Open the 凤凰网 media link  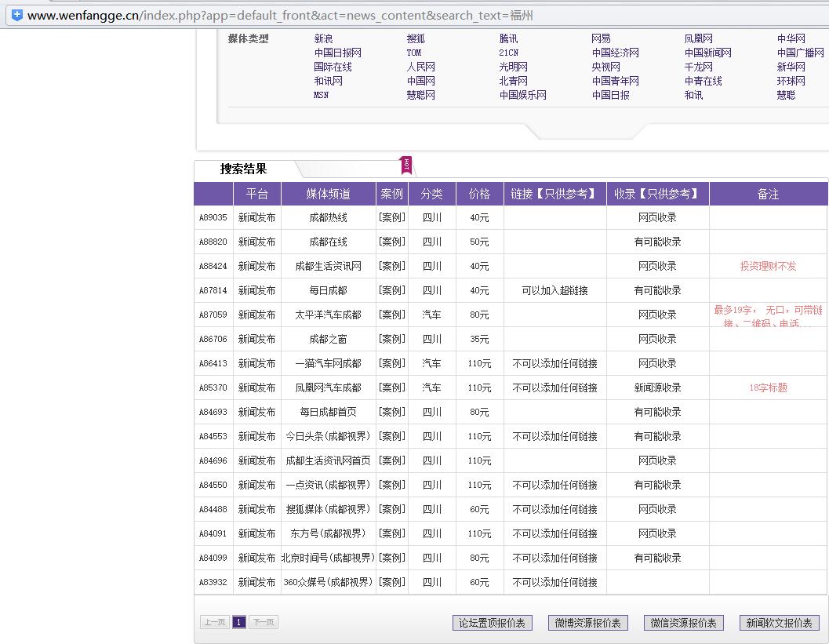pos(698,38)
